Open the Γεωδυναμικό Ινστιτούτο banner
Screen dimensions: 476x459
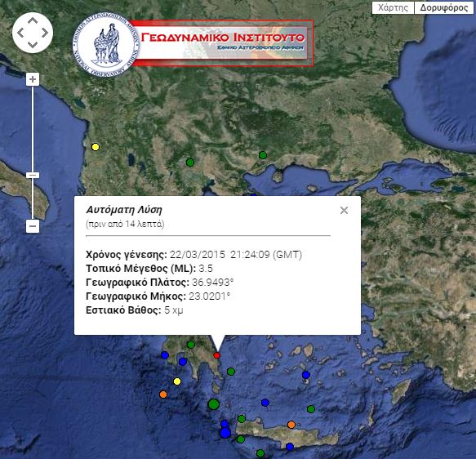pyautogui.click(x=223, y=42)
